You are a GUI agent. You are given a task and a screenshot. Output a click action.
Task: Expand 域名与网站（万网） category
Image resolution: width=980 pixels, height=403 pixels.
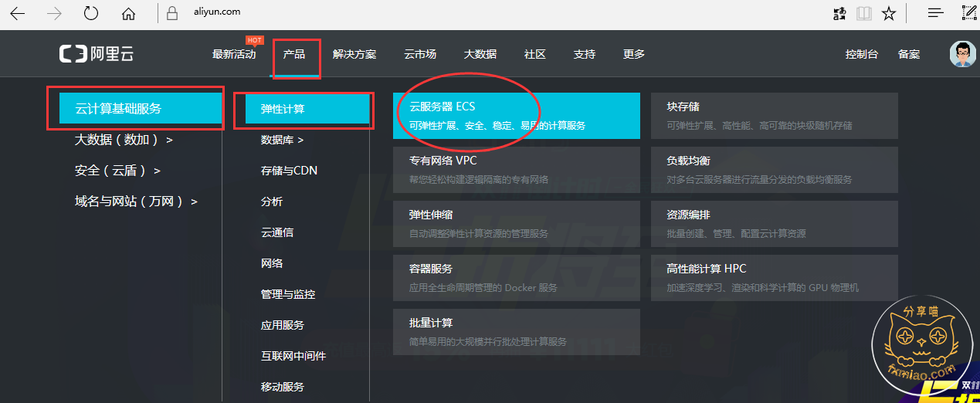(136, 201)
